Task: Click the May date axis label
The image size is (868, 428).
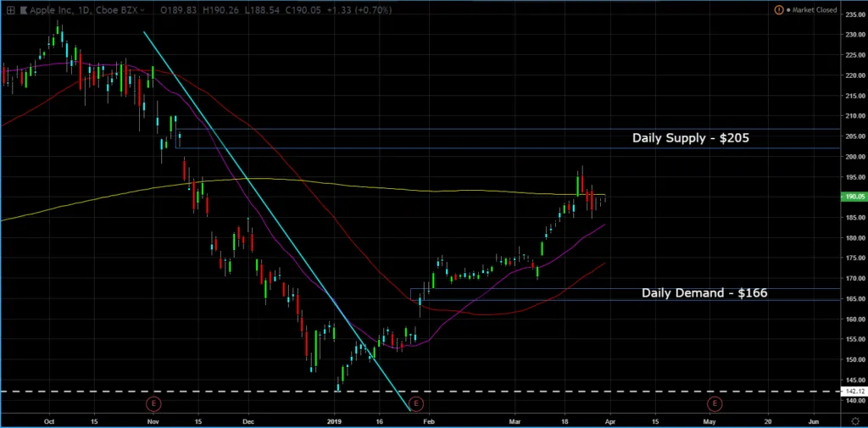Action: pos(709,422)
